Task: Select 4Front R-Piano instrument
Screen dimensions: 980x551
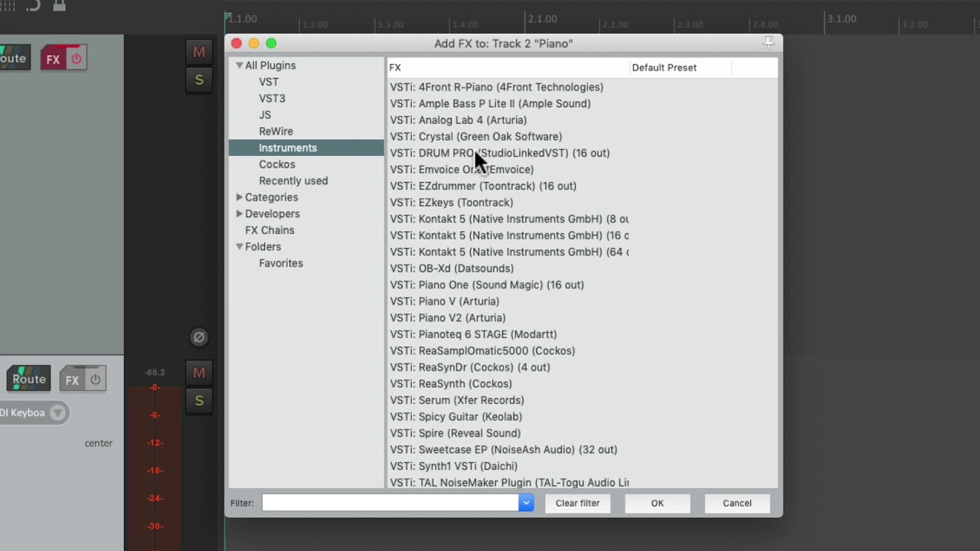Action: click(x=497, y=87)
